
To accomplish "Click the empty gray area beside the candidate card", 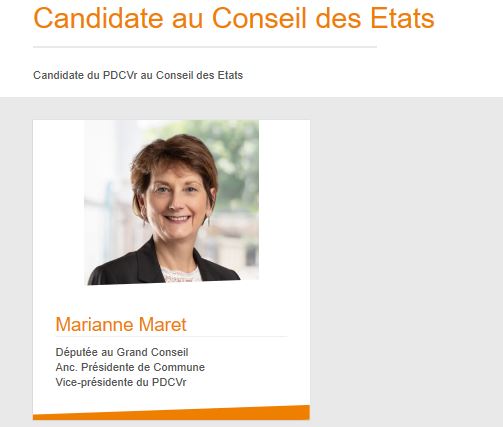I will [x=406, y=262].
